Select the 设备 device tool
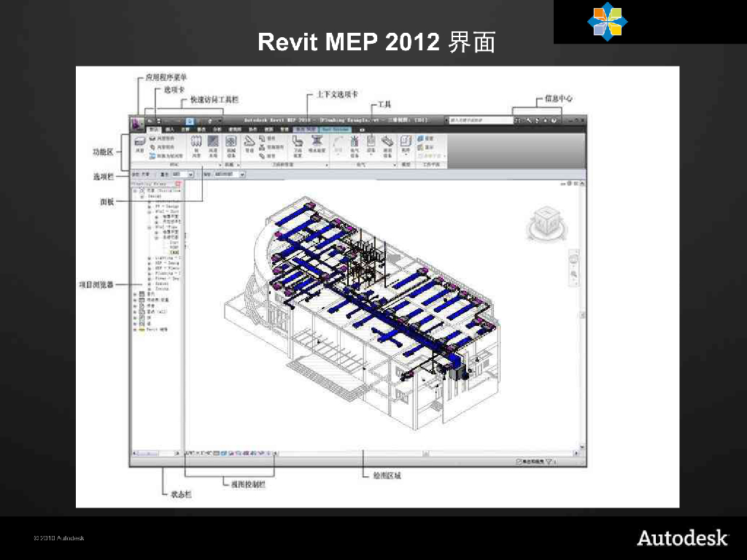Viewport: 747px width, 560px height. [x=371, y=145]
